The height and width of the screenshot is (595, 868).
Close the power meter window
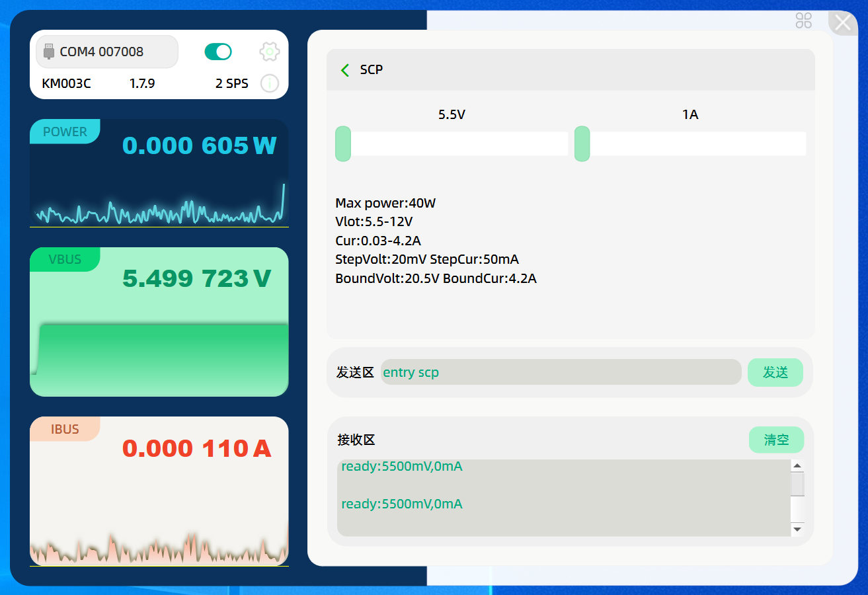(843, 23)
